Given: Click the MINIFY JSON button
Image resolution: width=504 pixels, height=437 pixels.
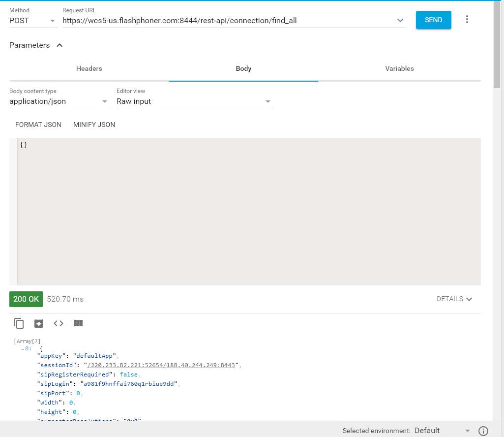Looking at the screenshot, I should (x=94, y=125).
